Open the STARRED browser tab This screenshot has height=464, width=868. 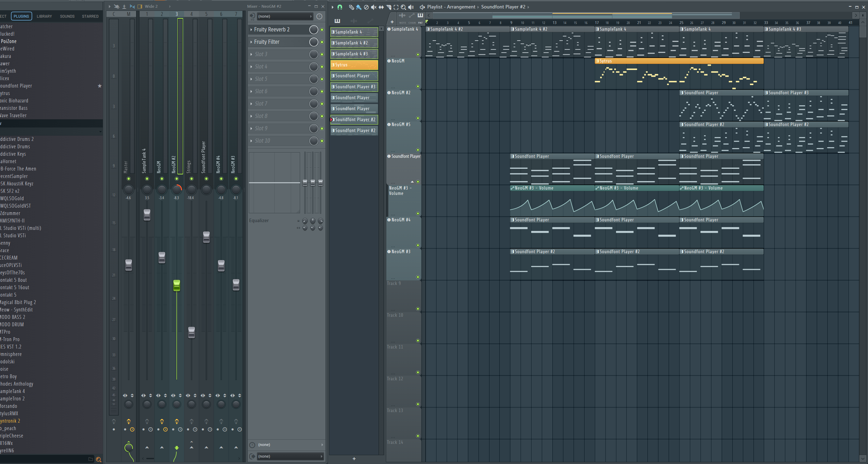[x=90, y=16]
